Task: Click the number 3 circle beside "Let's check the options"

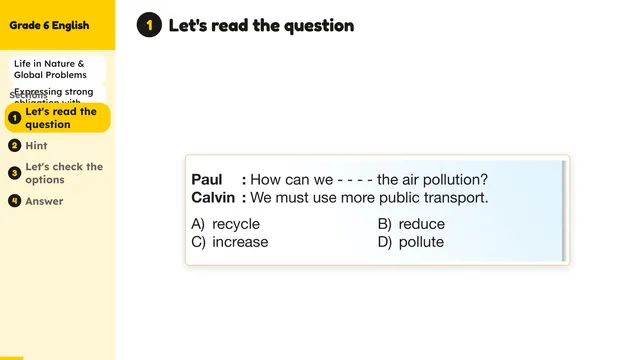Action: [x=15, y=173]
